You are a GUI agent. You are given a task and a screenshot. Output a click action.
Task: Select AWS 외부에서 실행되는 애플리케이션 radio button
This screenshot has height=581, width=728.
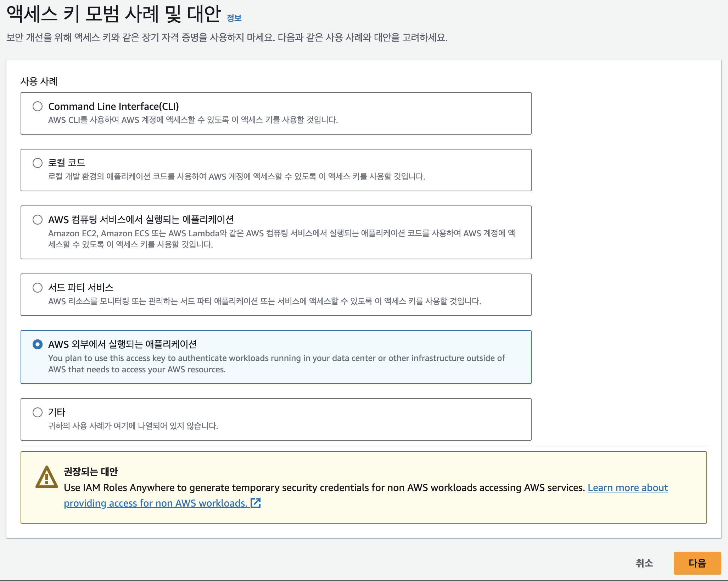pyautogui.click(x=38, y=344)
